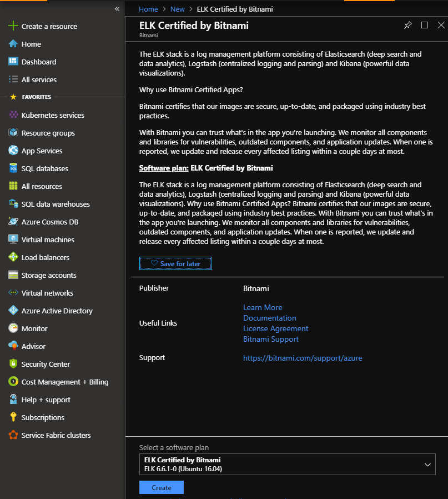Click the Kubernetes services icon in sidebar

13,115
